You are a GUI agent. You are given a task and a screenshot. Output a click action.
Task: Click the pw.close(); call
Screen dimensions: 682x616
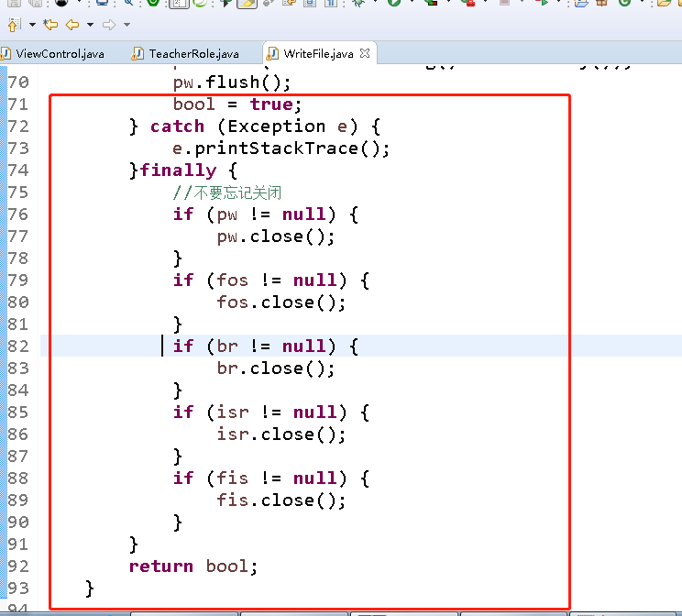click(x=276, y=236)
